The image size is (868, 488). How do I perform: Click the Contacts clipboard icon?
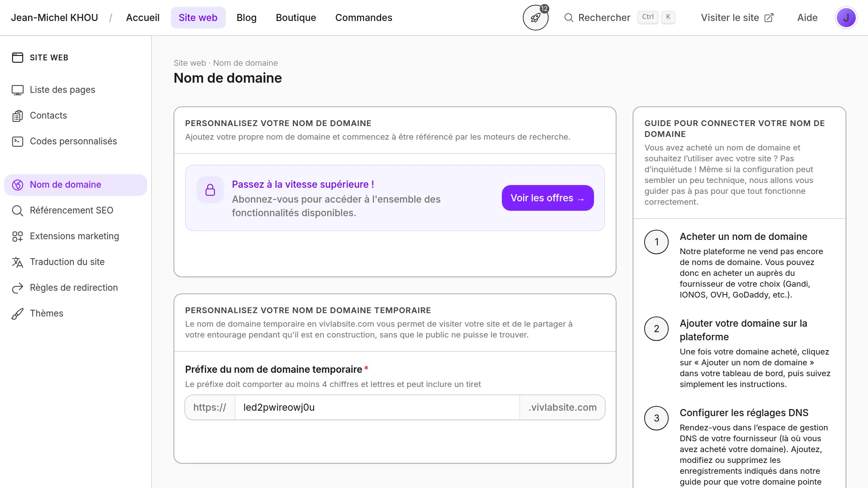click(x=18, y=116)
